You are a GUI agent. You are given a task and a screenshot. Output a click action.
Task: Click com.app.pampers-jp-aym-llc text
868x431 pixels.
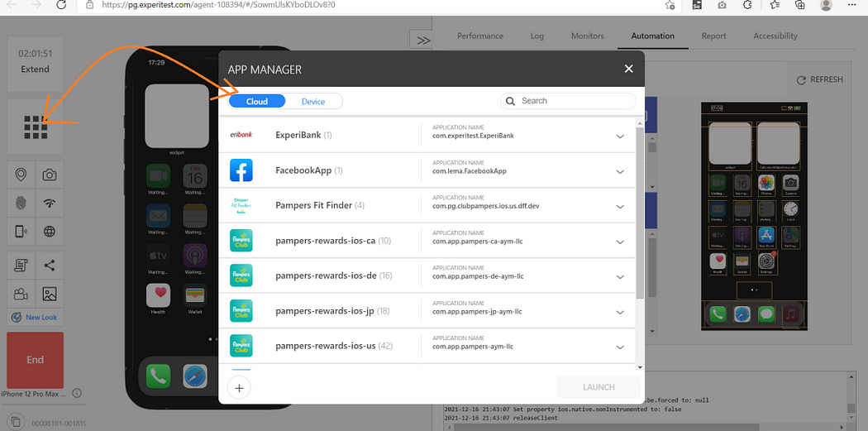coord(477,311)
